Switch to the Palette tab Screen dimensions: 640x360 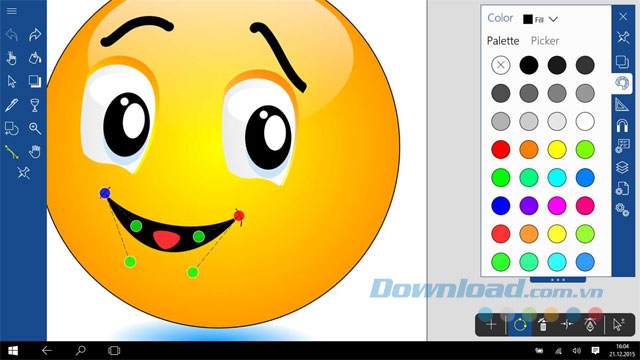coord(503,41)
